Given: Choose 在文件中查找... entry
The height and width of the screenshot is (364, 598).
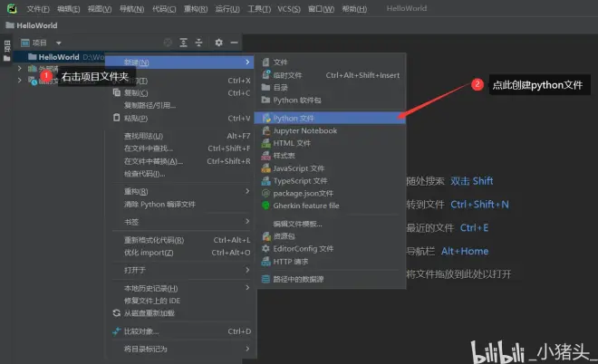Looking at the screenshot, I should (x=181, y=148).
